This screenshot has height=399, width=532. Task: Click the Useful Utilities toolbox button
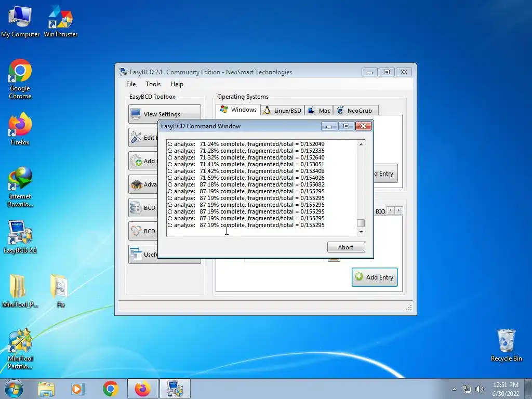[143, 255]
